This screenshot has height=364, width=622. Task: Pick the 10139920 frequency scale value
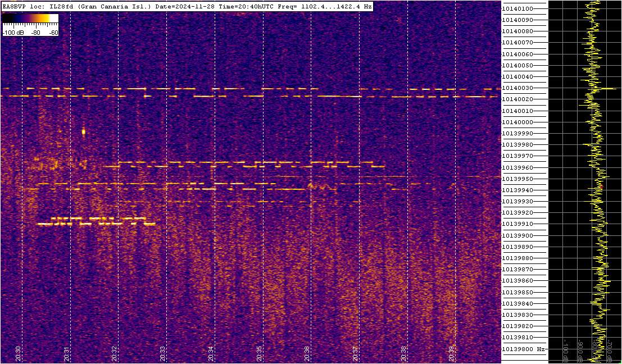click(x=517, y=212)
